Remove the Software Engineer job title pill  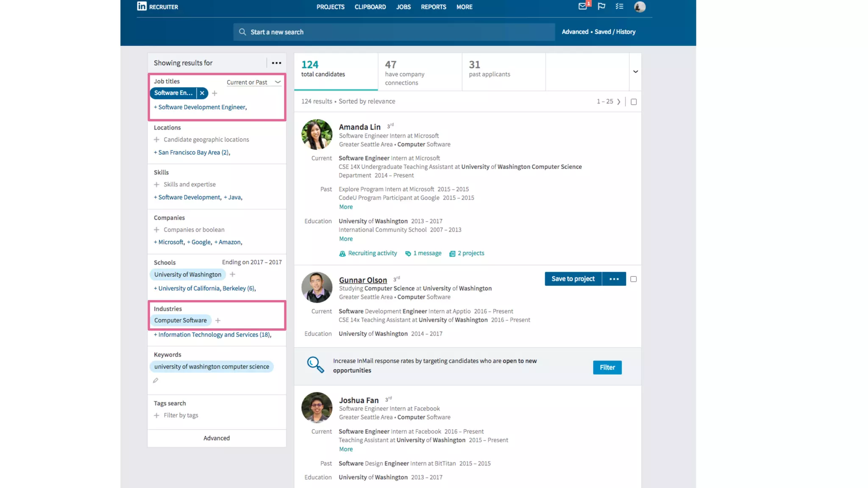(x=202, y=93)
